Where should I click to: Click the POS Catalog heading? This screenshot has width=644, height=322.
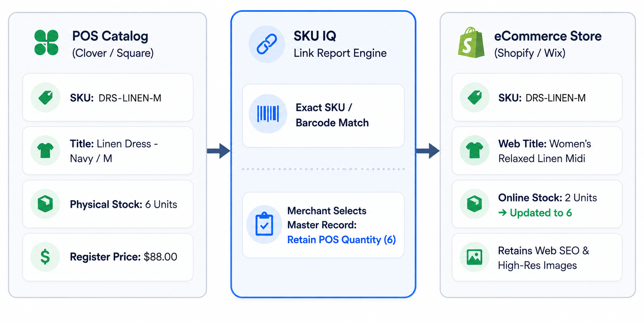[110, 36]
